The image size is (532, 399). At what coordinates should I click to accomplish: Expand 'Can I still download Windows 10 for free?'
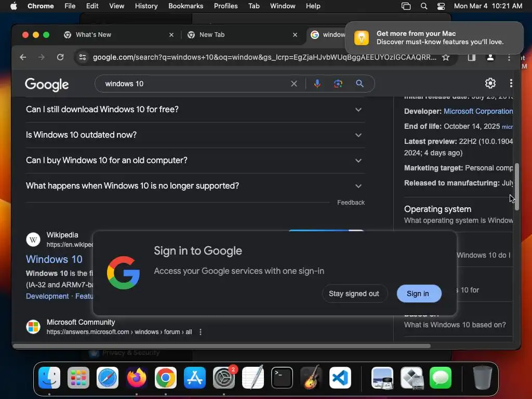coord(195,110)
